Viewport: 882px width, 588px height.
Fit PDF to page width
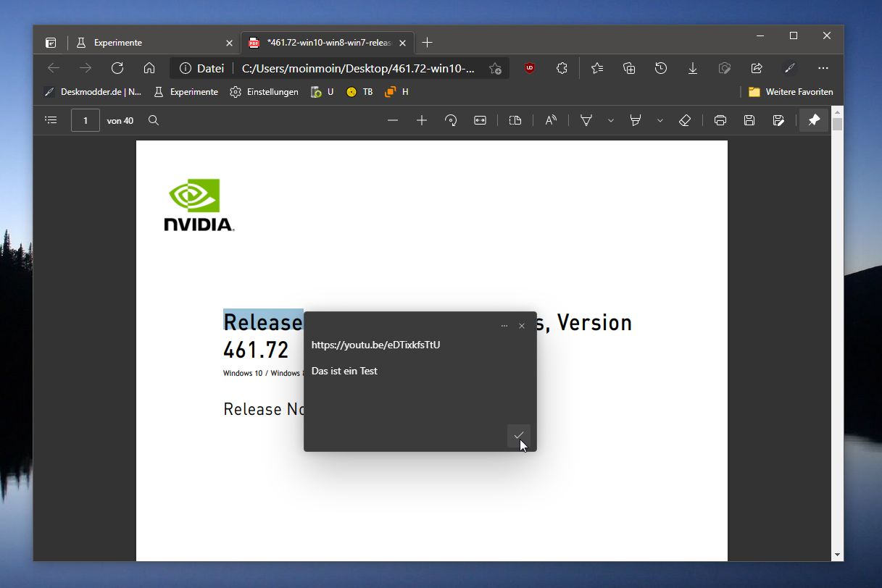[480, 120]
